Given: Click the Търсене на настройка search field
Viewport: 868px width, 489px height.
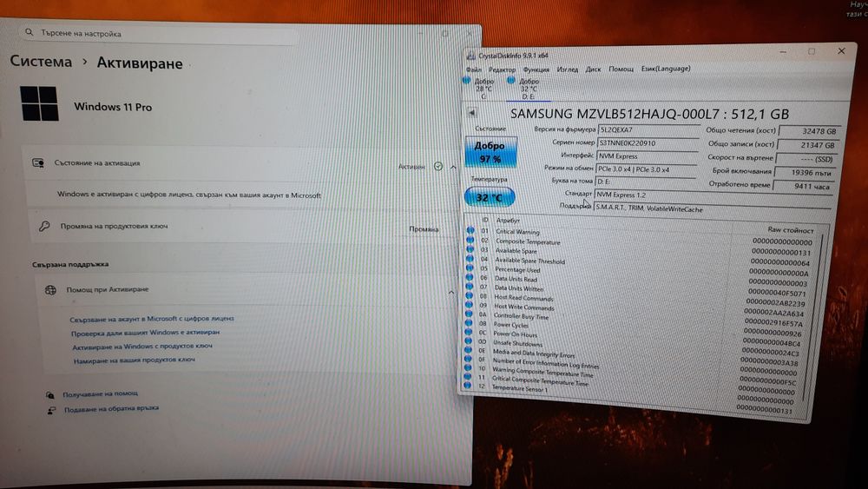Looking at the screenshot, I should tap(161, 34).
